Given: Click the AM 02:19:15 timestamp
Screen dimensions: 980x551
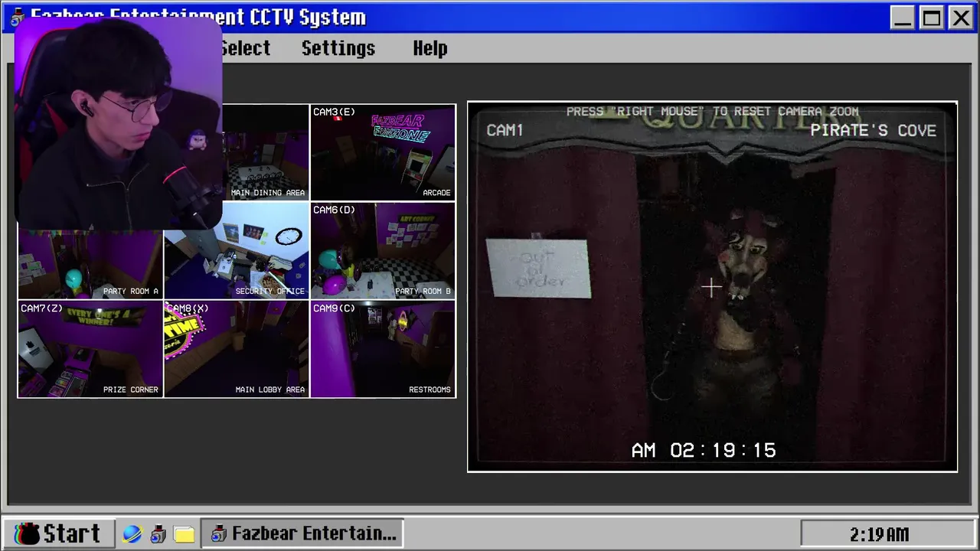Looking at the screenshot, I should (704, 450).
